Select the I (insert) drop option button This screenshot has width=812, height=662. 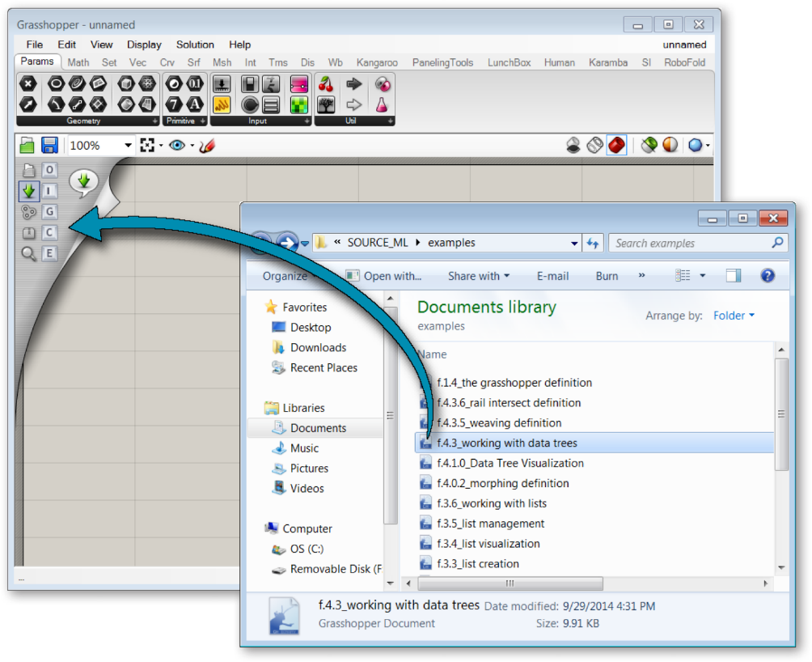49,191
